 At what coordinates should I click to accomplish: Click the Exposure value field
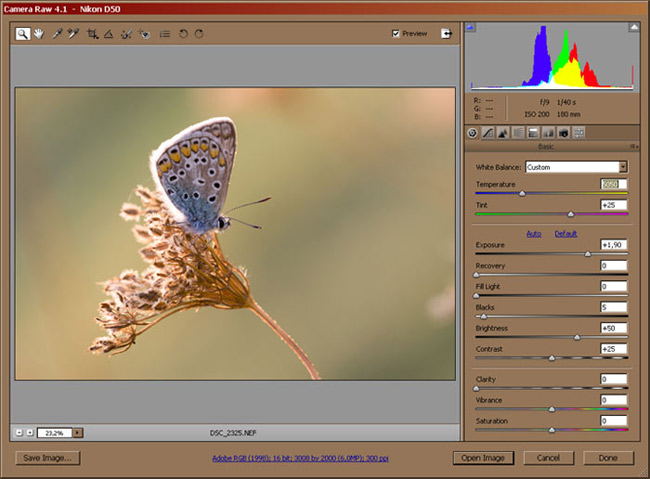click(x=614, y=245)
